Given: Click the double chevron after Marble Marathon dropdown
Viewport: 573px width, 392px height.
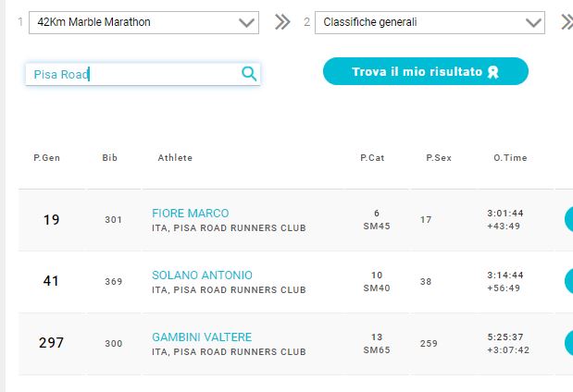Looking at the screenshot, I should (x=282, y=22).
